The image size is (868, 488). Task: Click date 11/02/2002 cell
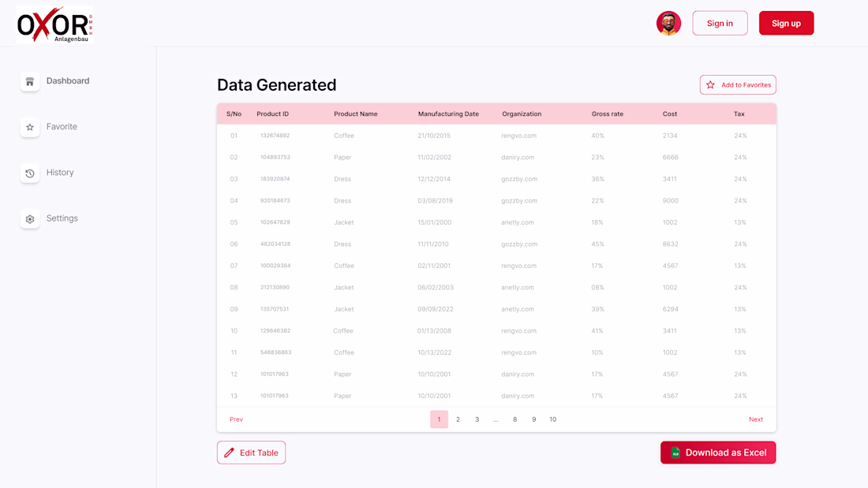435,157
